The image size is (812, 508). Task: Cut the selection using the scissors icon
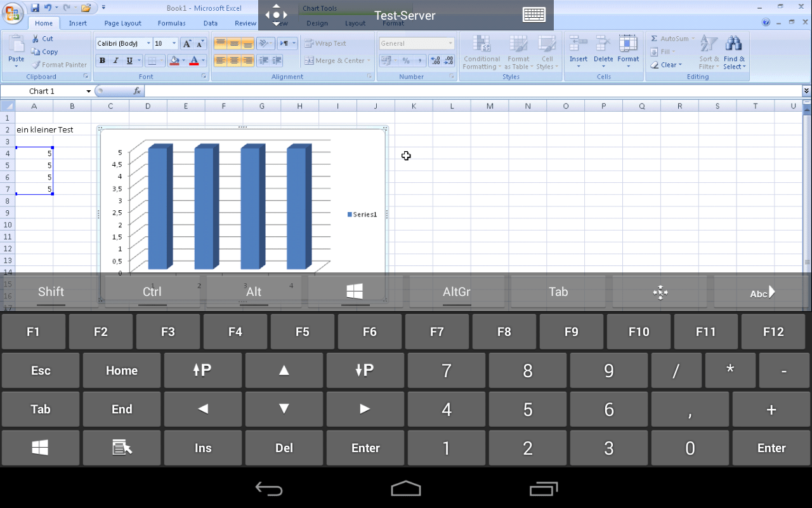(x=36, y=39)
